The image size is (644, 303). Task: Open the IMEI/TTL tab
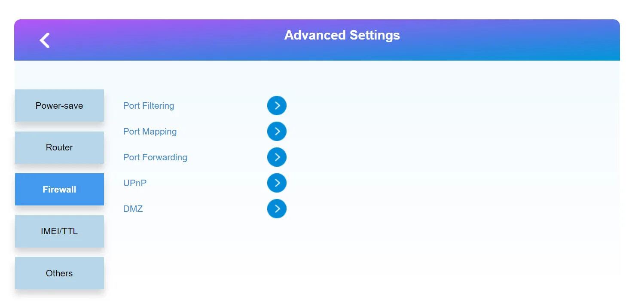[59, 231]
